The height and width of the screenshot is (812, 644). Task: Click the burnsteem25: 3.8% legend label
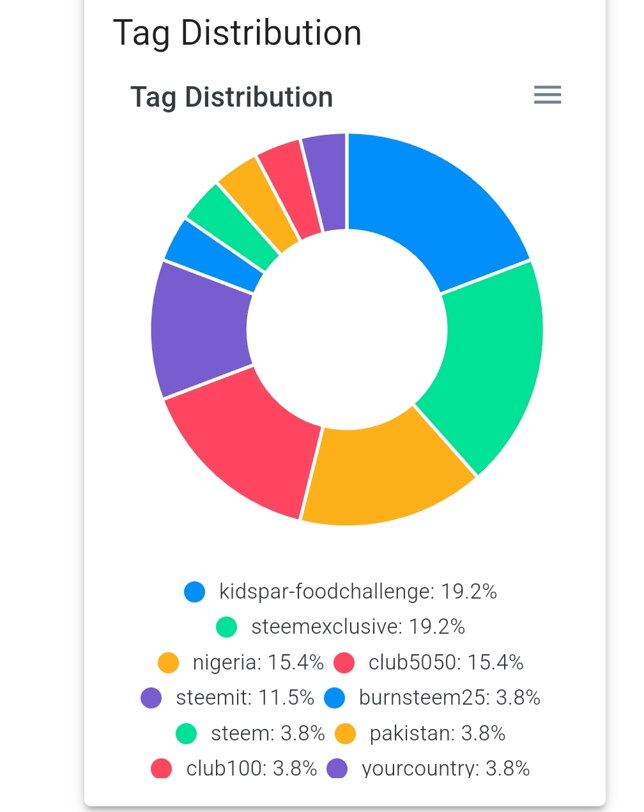tap(450, 698)
